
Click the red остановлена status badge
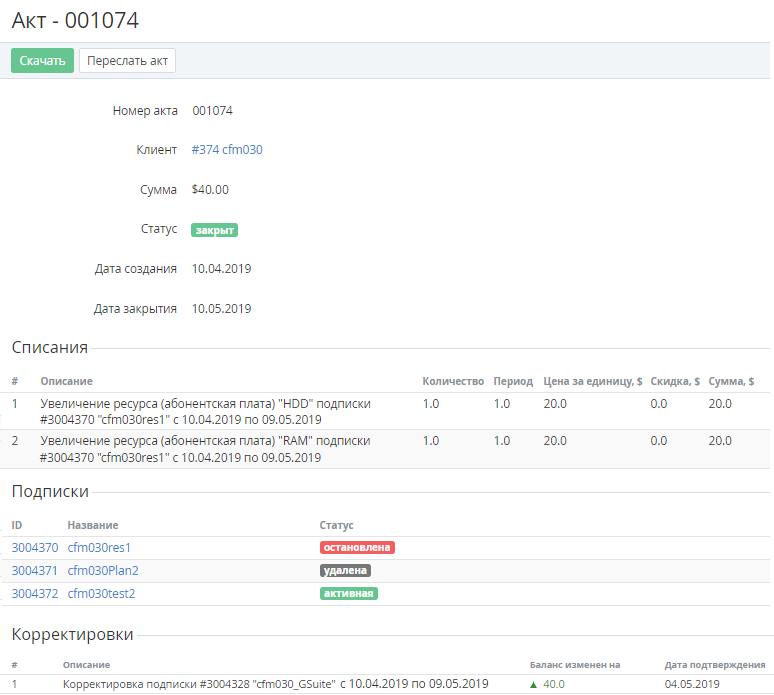point(357,548)
